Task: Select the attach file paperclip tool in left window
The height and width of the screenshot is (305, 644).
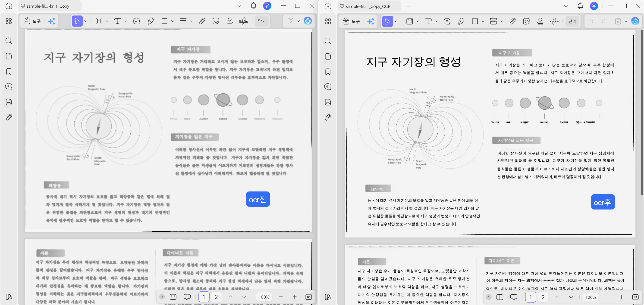Action: pyautogui.click(x=202, y=21)
